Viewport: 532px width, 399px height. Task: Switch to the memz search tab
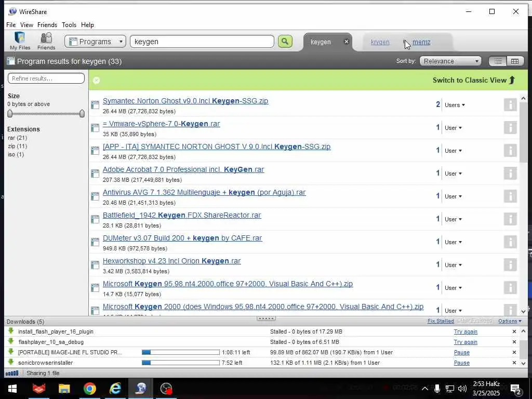pos(421,42)
